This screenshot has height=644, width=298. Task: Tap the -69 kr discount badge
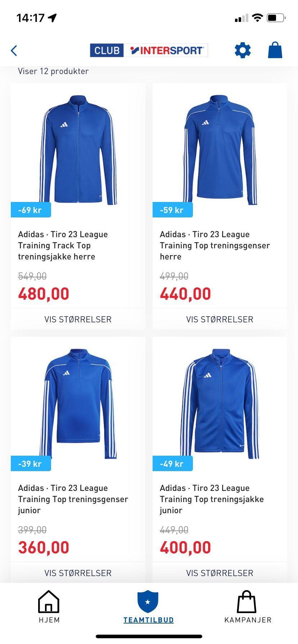pyautogui.click(x=31, y=210)
